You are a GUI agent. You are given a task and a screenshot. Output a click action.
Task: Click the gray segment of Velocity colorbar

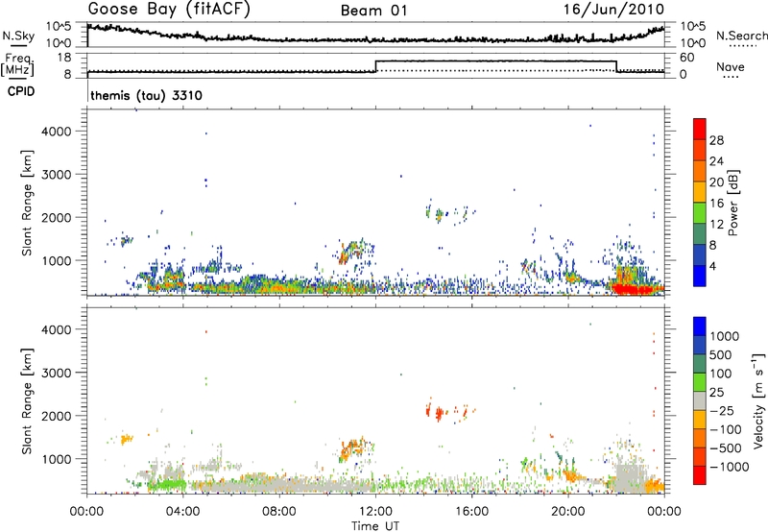tap(700, 401)
